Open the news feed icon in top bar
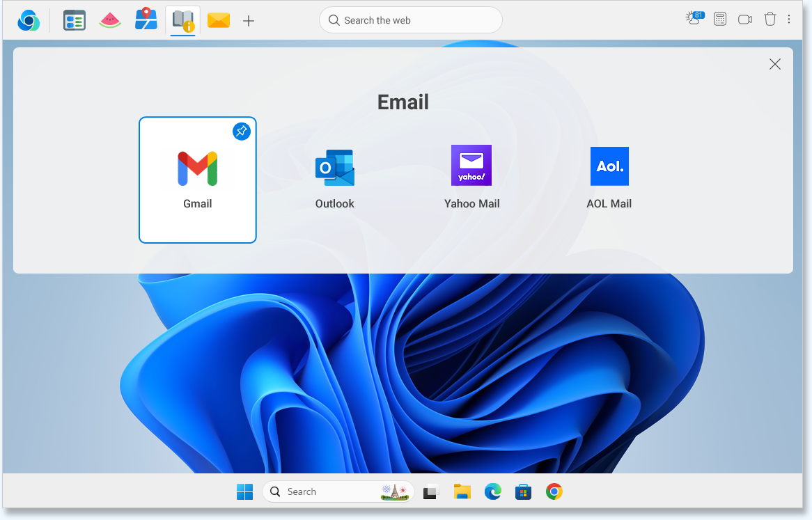The image size is (812, 520). (75, 20)
